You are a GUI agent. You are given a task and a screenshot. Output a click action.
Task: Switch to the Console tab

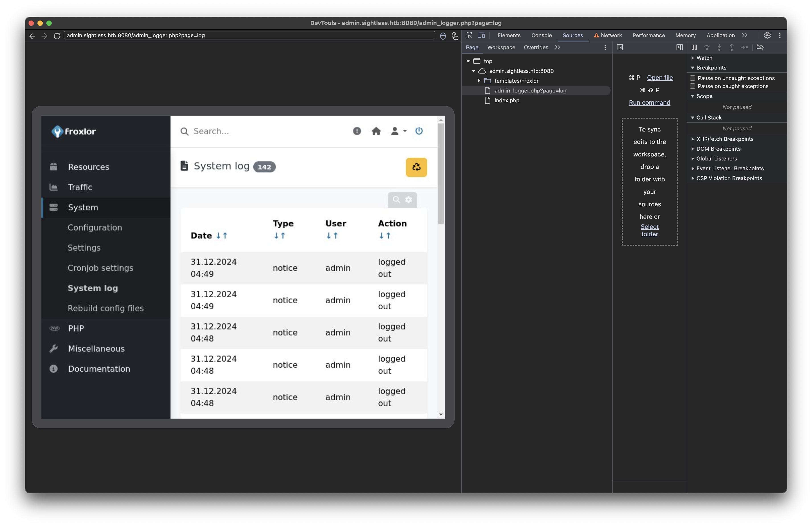(x=541, y=35)
